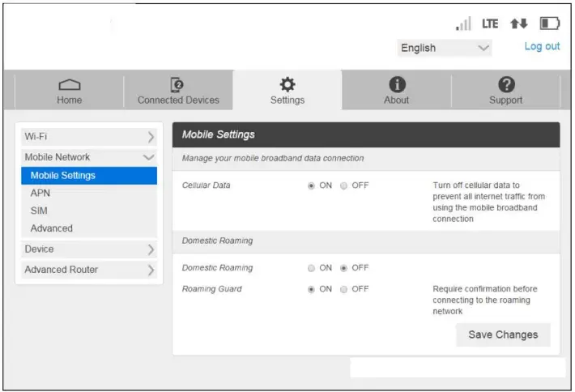Open the APN sidebar item
The width and height of the screenshot is (575, 392).
[x=40, y=193]
